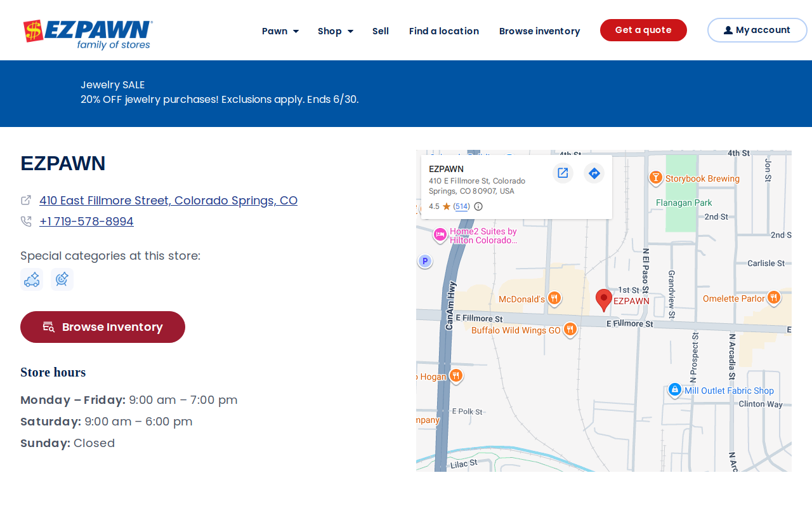812x508 pixels.
Task: Click the red EZPAWN map pin
Action: pyautogui.click(x=604, y=300)
